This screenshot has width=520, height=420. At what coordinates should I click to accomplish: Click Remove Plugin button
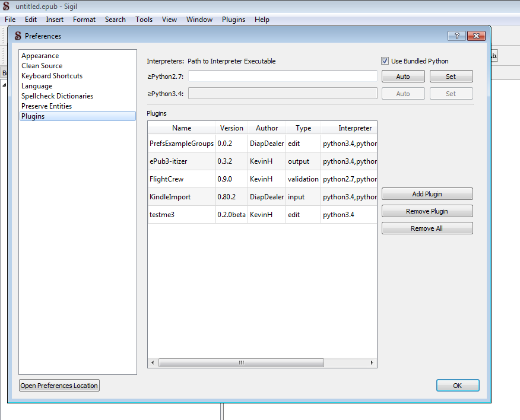427,211
